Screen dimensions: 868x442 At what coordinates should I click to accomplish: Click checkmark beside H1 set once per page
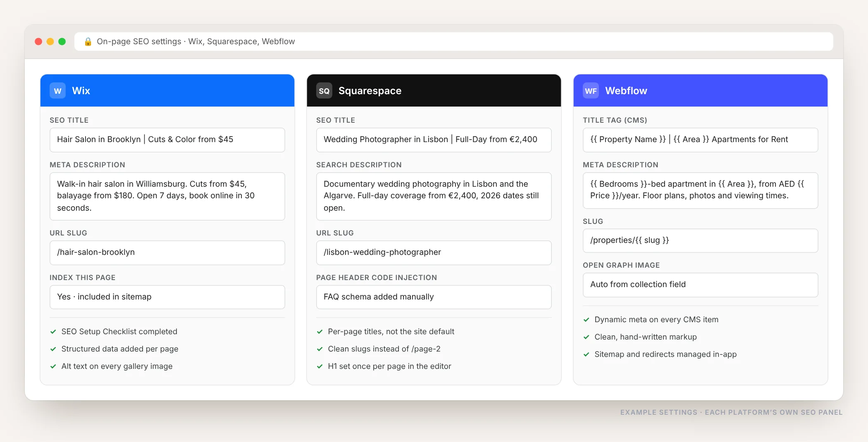(320, 366)
